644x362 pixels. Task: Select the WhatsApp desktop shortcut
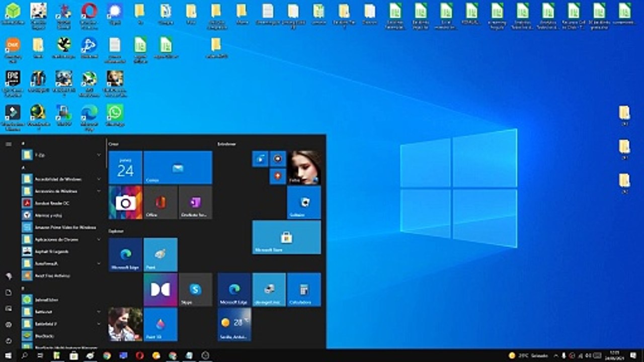(115, 116)
